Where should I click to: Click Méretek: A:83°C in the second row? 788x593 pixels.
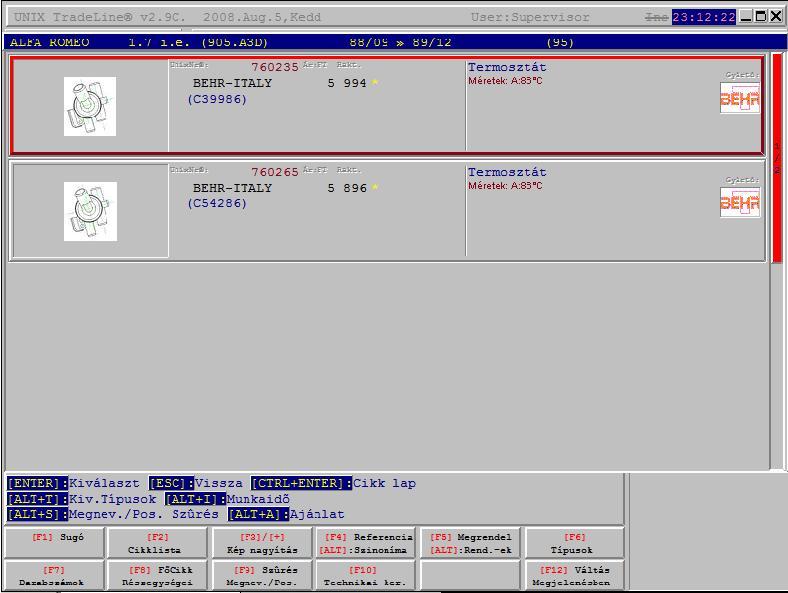click(x=505, y=185)
